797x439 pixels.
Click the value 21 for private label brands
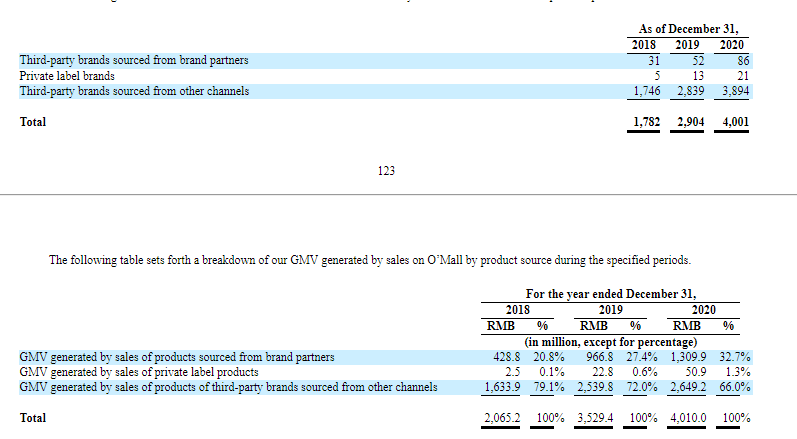coord(743,76)
